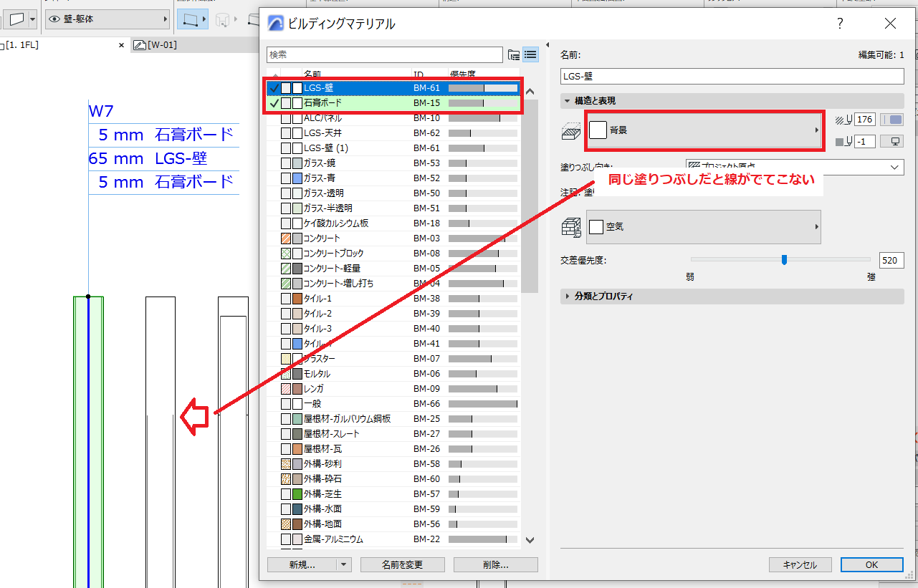
Task: Open wall geometry method flyout arrow
Action: [x=205, y=19]
